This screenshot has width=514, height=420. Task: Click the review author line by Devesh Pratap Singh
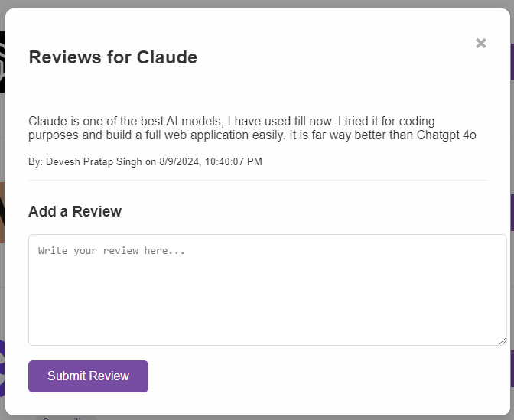click(145, 161)
